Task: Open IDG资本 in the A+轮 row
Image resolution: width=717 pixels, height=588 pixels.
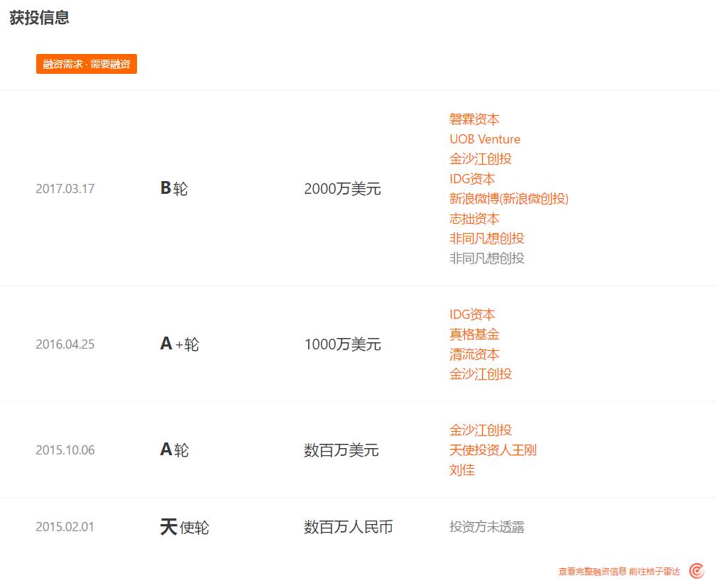Action: pos(472,315)
